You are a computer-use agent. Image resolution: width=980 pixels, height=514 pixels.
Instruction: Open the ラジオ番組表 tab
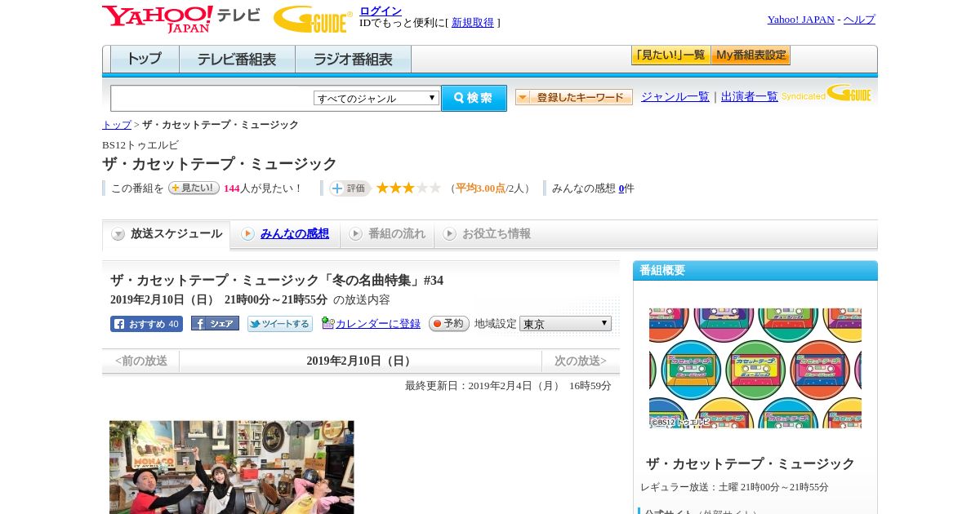[353, 60]
